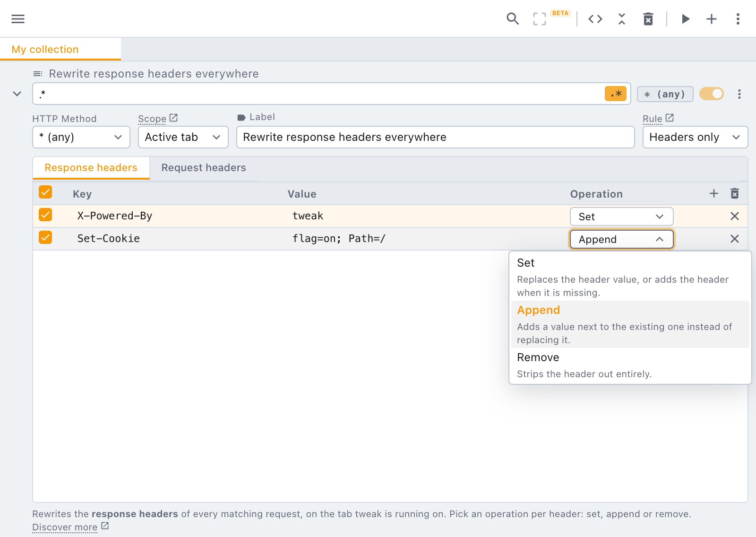This screenshot has width=756, height=537.
Task: Run with the play button
Action: tap(686, 19)
